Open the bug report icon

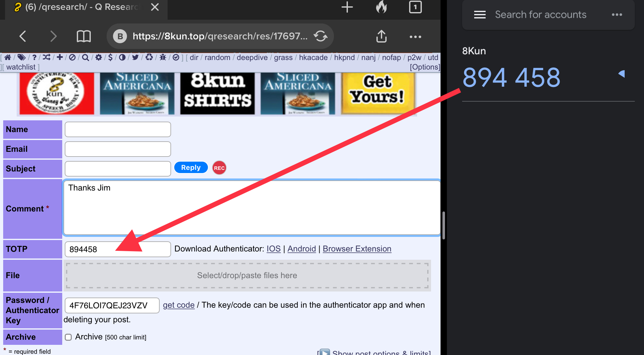(x=163, y=57)
